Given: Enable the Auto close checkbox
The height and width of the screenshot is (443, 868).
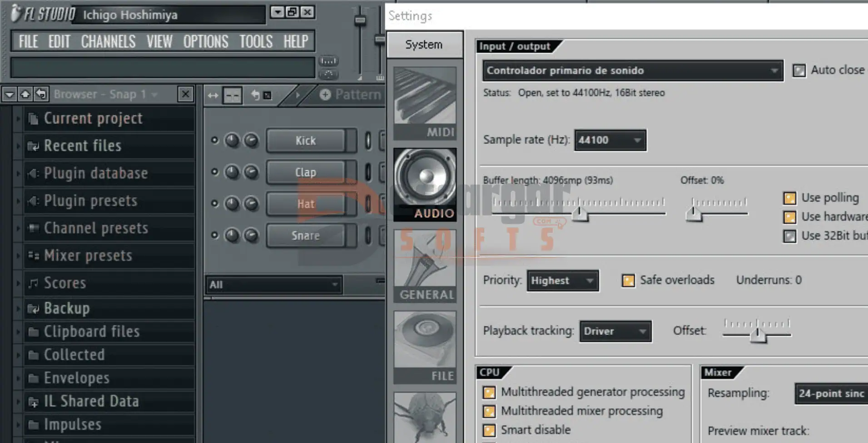Looking at the screenshot, I should (x=799, y=70).
